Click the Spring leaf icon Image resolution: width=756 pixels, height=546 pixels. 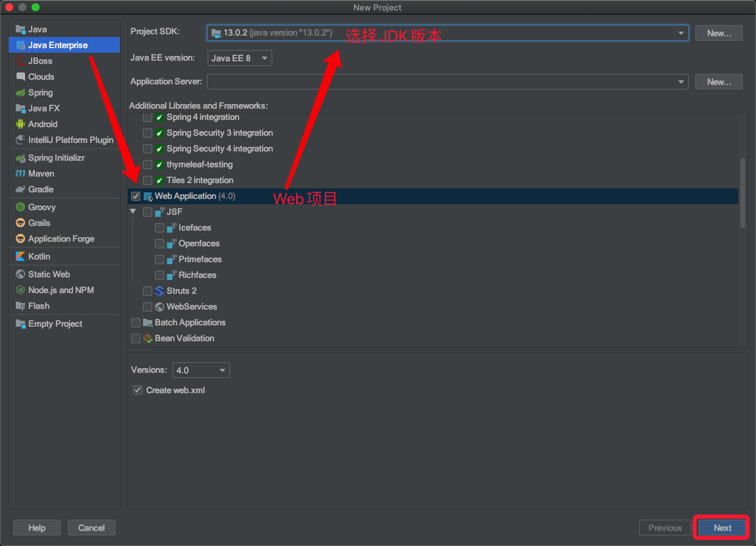(x=20, y=92)
